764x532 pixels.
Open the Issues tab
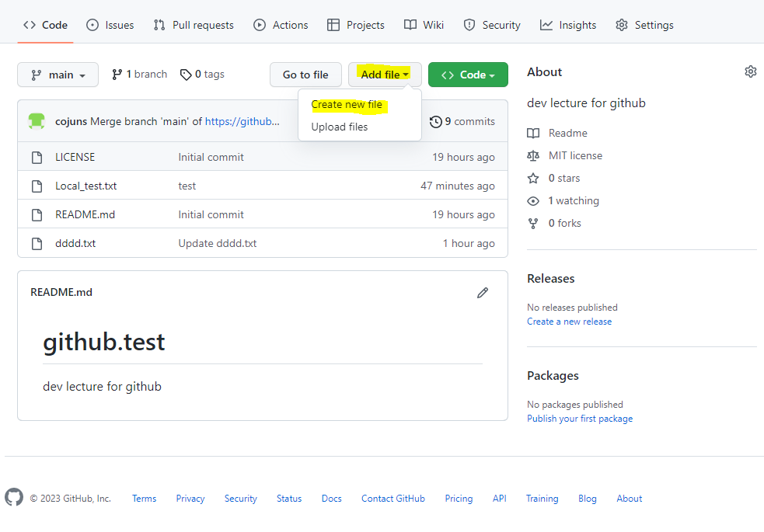[110, 25]
